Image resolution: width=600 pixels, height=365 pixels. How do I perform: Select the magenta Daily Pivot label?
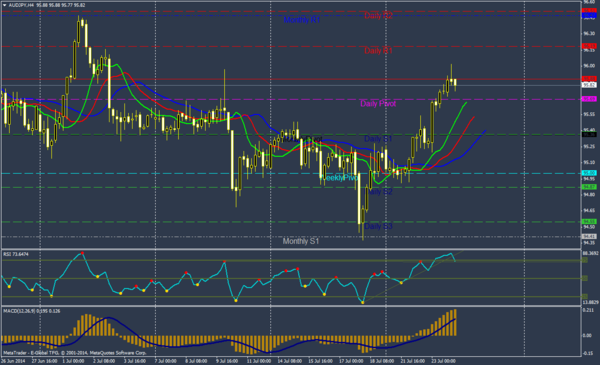coord(378,104)
